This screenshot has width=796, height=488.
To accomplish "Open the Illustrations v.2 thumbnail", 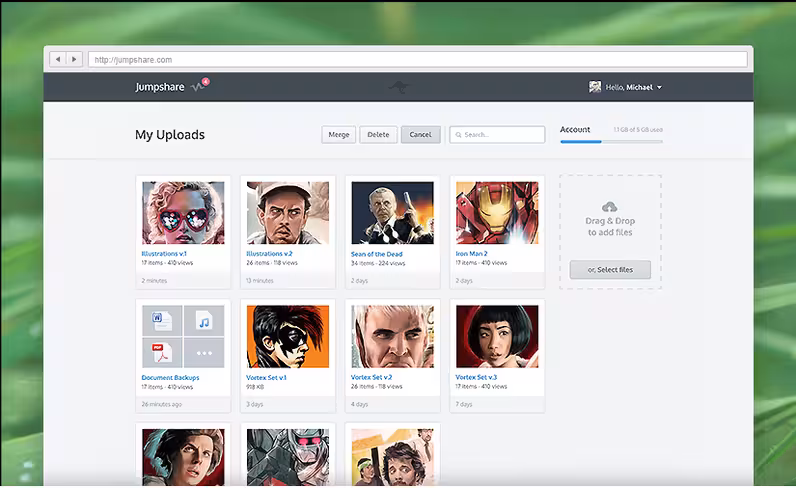I will coord(288,213).
